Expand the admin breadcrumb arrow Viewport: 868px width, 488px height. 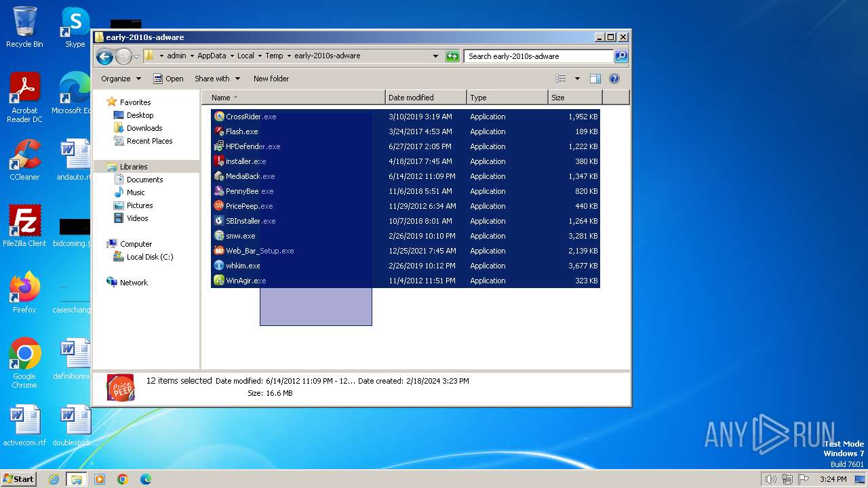pos(192,56)
